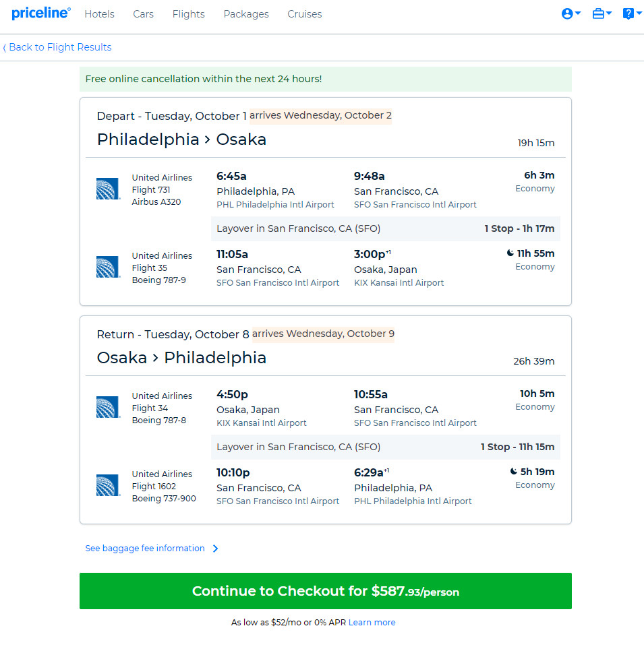Click KIX Kansai Intl Airport under 4:50p
The height and width of the screenshot is (653, 644).
tap(262, 423)
